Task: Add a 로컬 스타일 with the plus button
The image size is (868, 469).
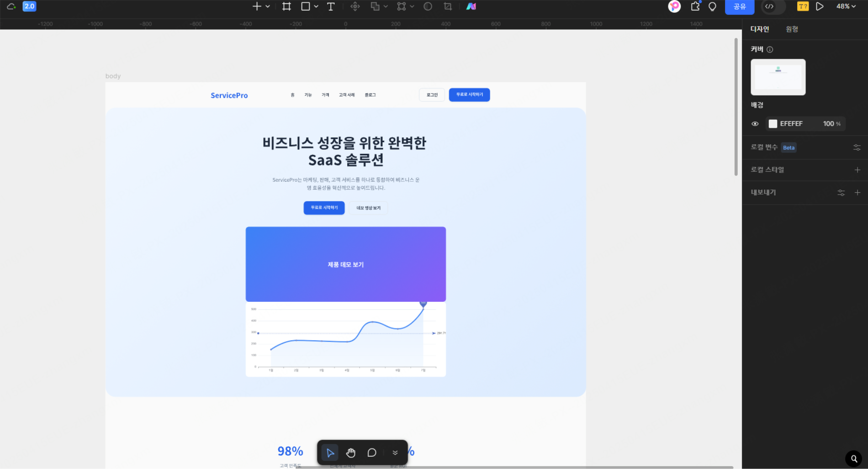Action: click(x=857, y=169)
